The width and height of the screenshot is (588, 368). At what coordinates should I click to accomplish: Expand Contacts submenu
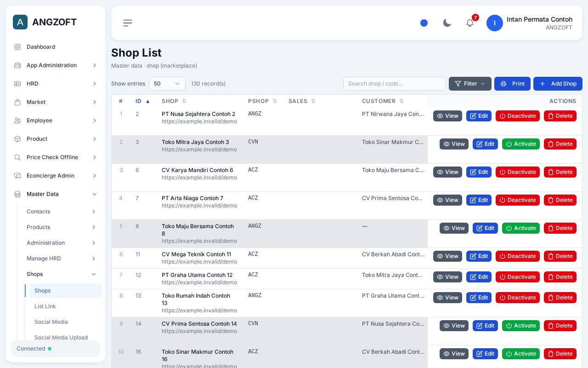[x=62, y=212]
